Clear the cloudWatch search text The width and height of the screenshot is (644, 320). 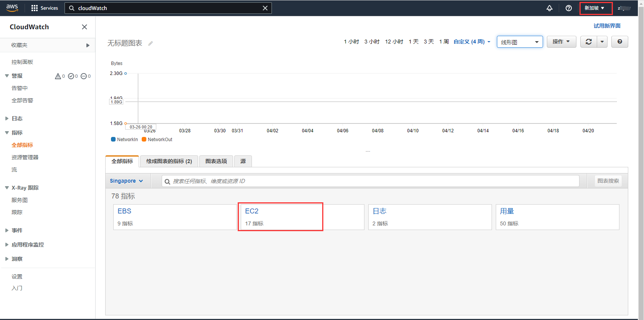pyautogui.click(x=265, y=8)
